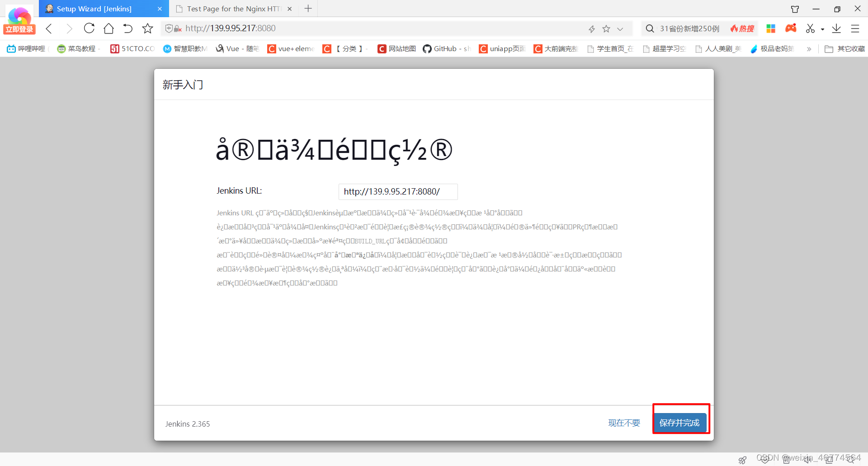Open the 菜鸟教程 bookmark
868x466 pixels.
78,48
